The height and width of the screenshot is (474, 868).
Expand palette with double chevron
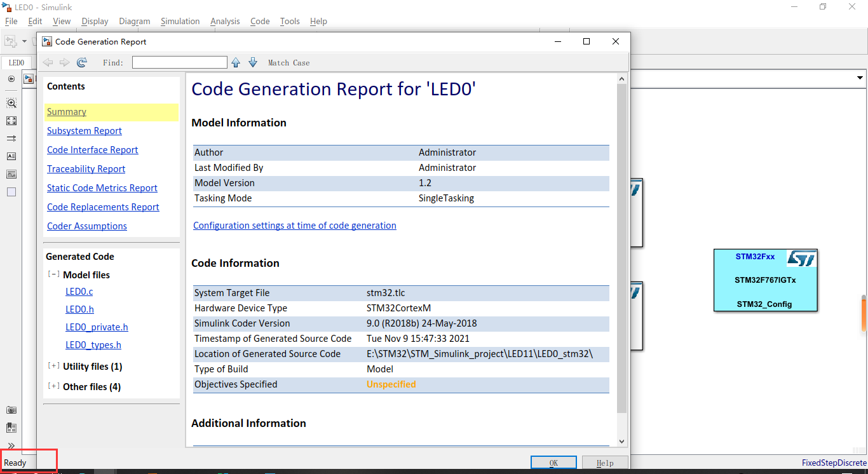[x=11, y=445]
